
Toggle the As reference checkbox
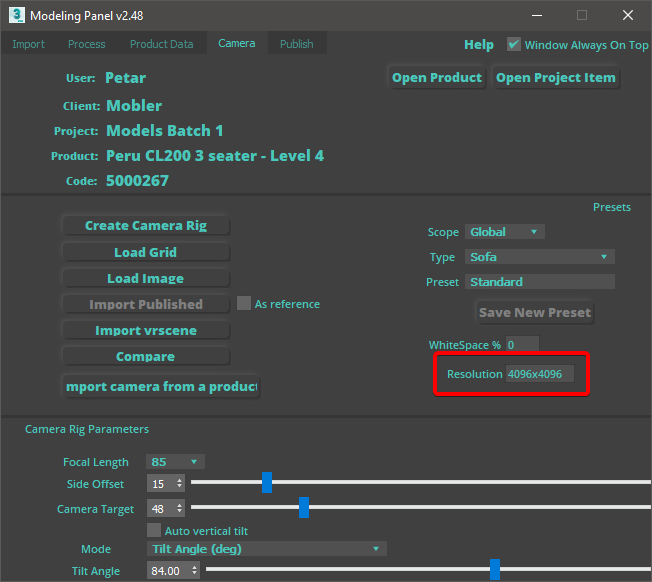click(x=244, y=304)
